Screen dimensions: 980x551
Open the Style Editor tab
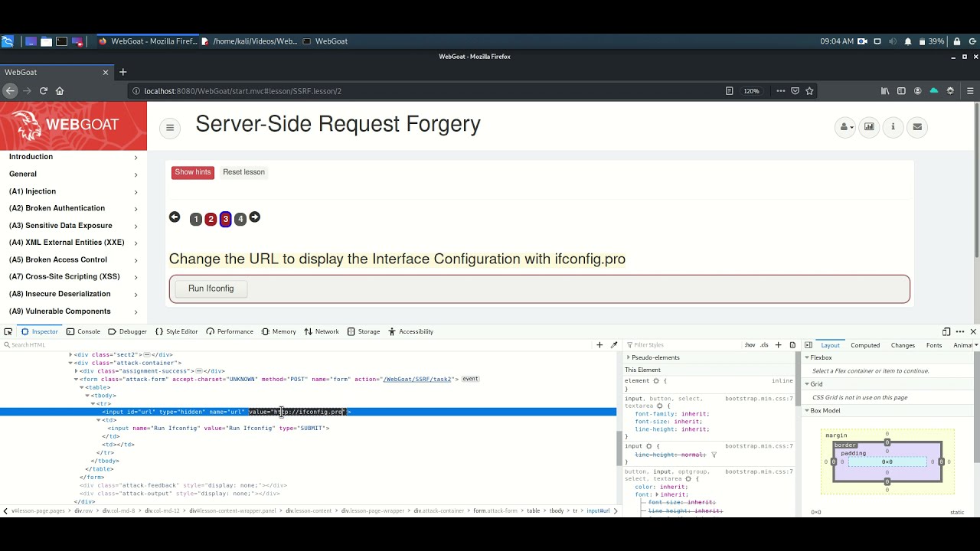(176, 331)
